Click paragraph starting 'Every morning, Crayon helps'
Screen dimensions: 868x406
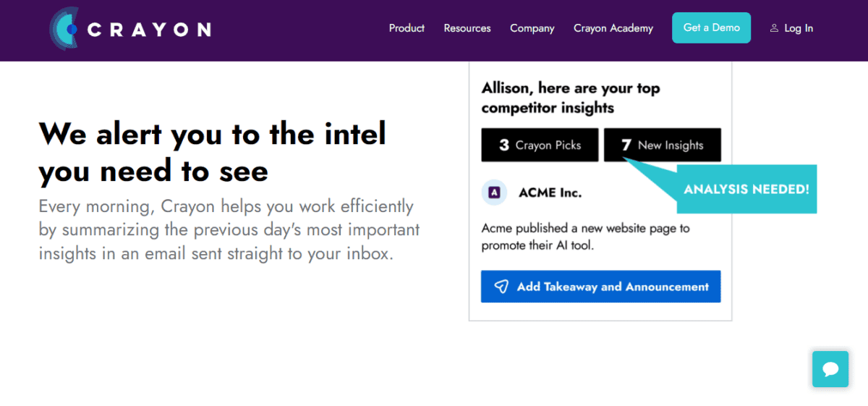tap(229, 230)
